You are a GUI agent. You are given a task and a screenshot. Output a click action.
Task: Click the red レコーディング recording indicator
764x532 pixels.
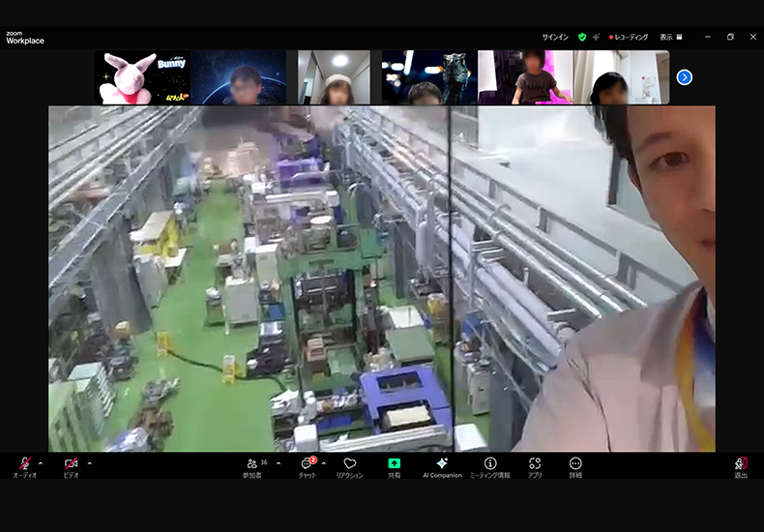pos(629,37)
